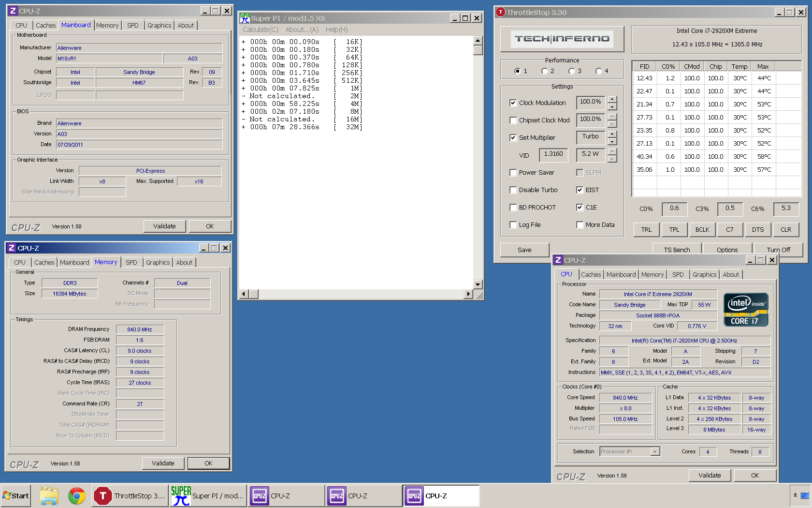Viewport: 812px width, 508px height.
Task: Click the TRL button
Action: (x=646, y=229)
